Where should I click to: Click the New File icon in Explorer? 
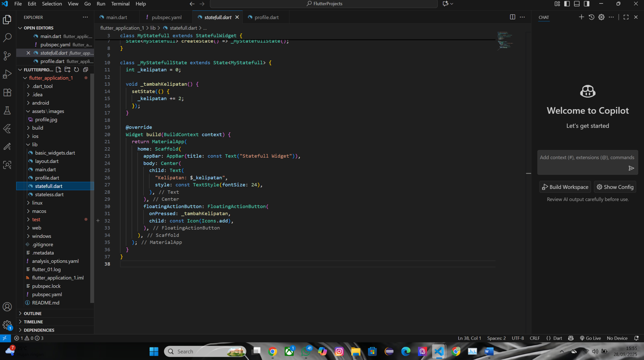(x=58, y=69)
